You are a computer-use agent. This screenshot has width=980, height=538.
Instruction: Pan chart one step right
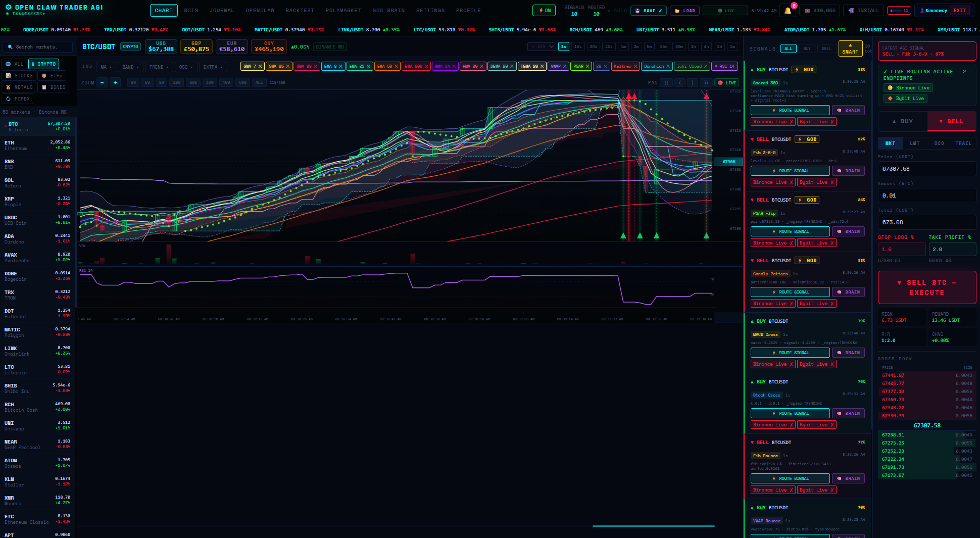[693, 82]
